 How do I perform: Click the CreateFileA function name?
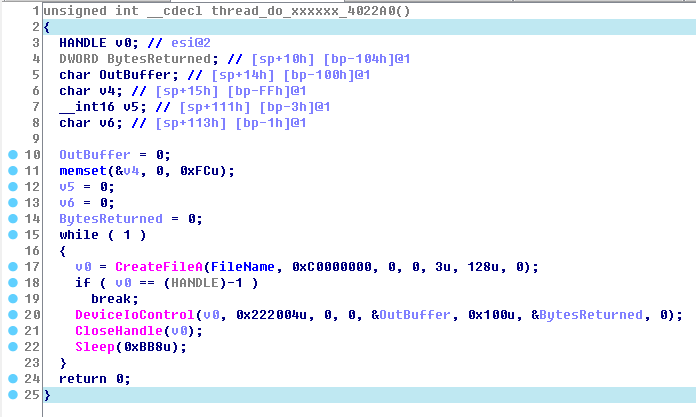(x=159, y=267)
